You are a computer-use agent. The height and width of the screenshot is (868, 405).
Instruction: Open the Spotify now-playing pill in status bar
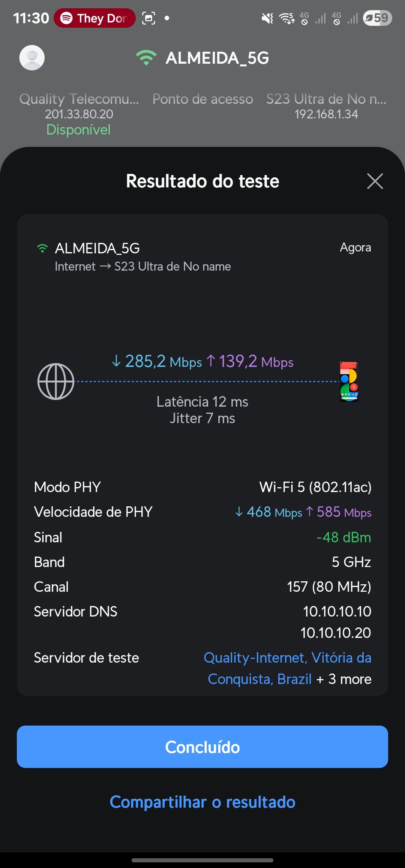point(94,18)
